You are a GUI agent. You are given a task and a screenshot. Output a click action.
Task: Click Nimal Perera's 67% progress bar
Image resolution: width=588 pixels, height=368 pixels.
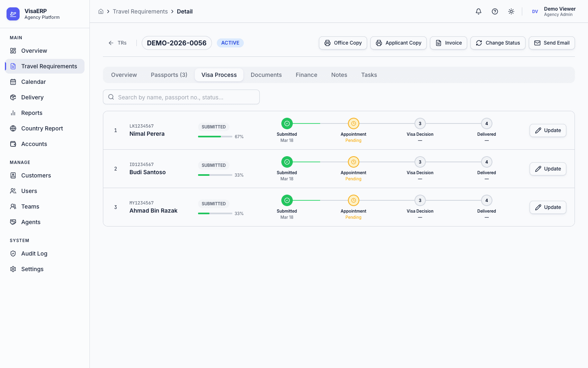[x=215, y=137]
